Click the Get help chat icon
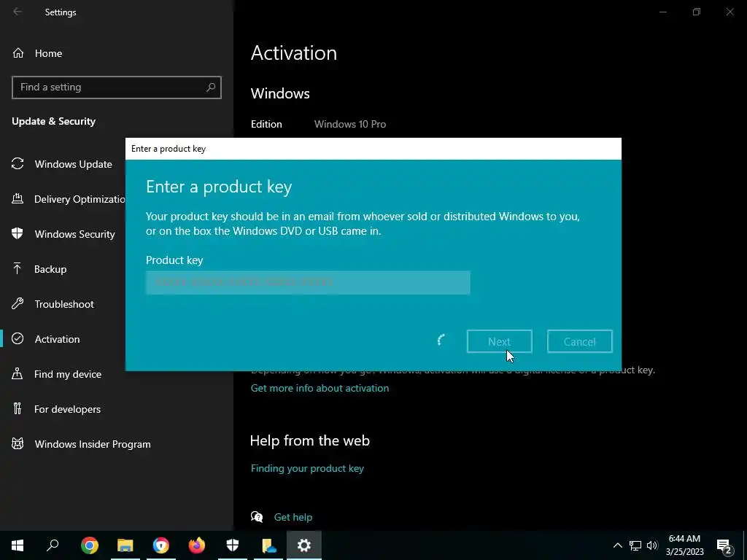This screenshot has width=747, height=560. coord(257,517)
